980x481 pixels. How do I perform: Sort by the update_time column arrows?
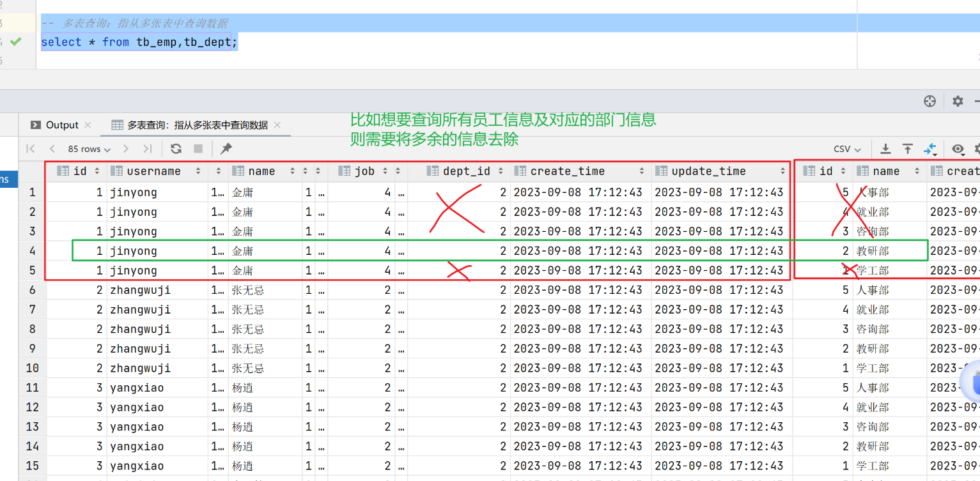click(782, 171)
